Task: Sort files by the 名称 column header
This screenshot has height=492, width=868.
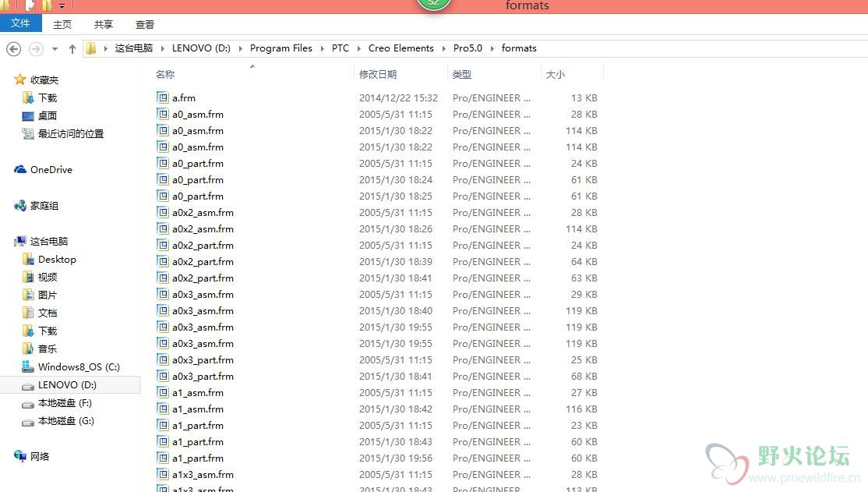Action: [165, 74]
